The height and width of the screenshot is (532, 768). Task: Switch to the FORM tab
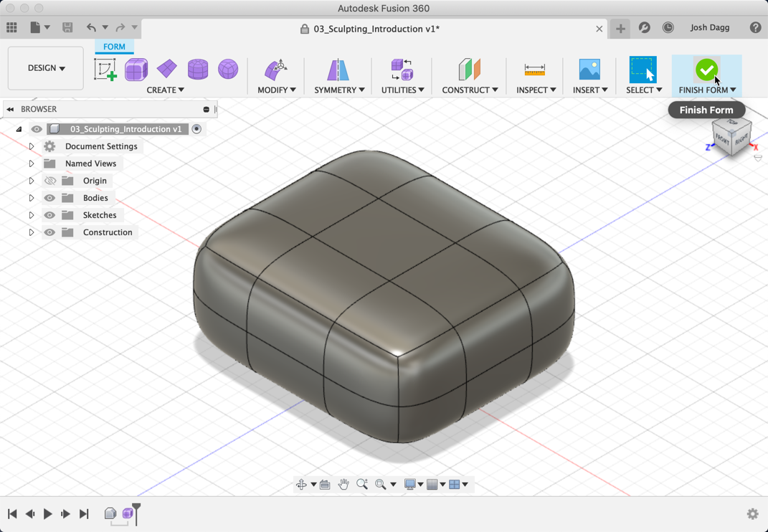[x=114, y=47]
